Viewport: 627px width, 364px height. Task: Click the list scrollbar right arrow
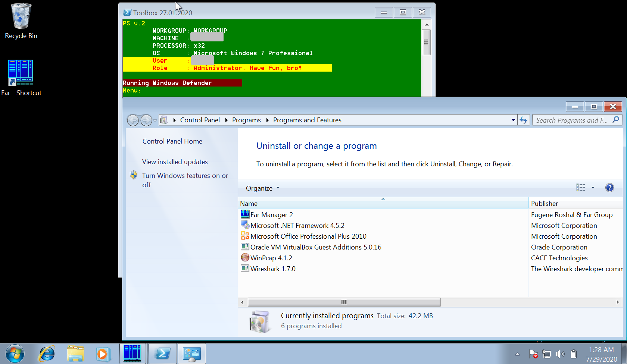point(618,302)
